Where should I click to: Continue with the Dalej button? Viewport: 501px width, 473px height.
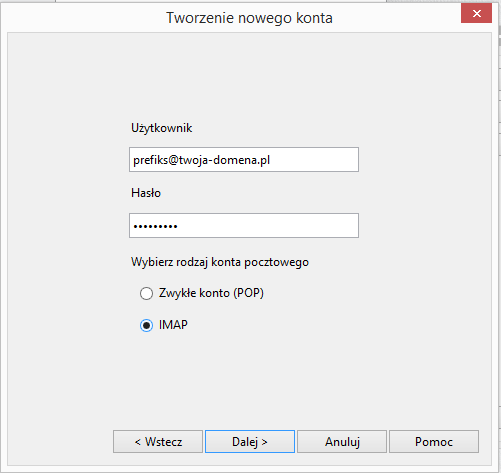(250, 442)
